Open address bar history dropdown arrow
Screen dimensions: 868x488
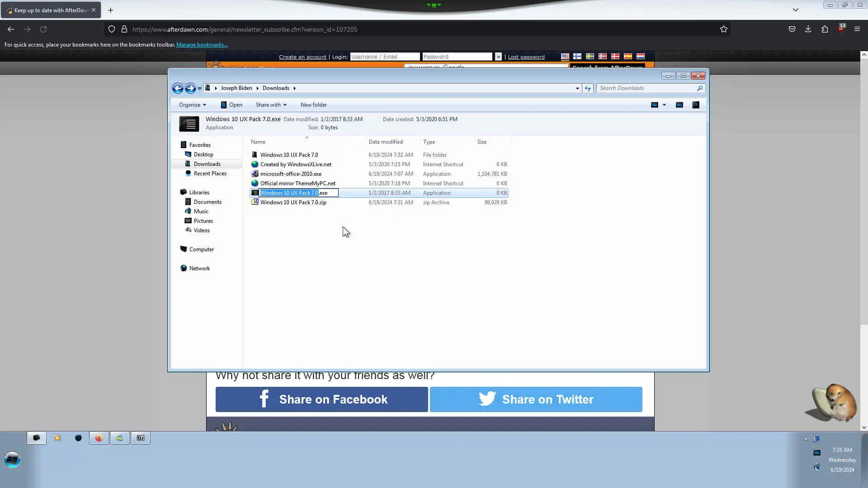(x=577, y=89)
